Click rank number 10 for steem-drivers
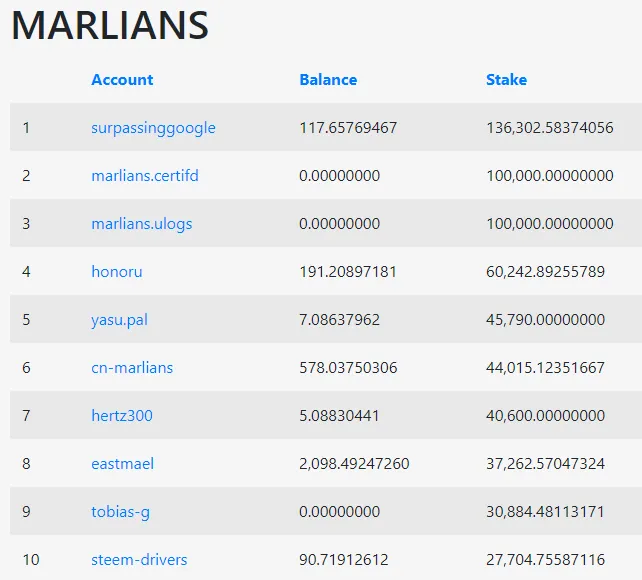Screen dimensions: 642x580 (x=31, y=559)
